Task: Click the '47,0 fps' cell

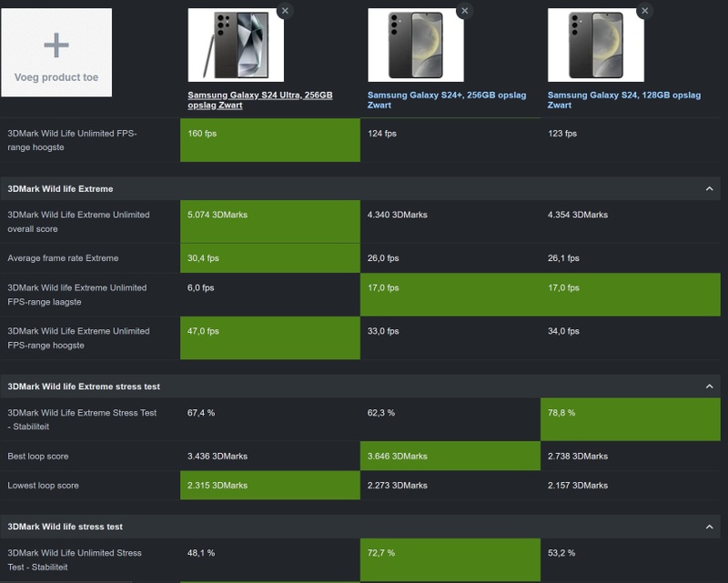Action: click(x=270, y=338)
